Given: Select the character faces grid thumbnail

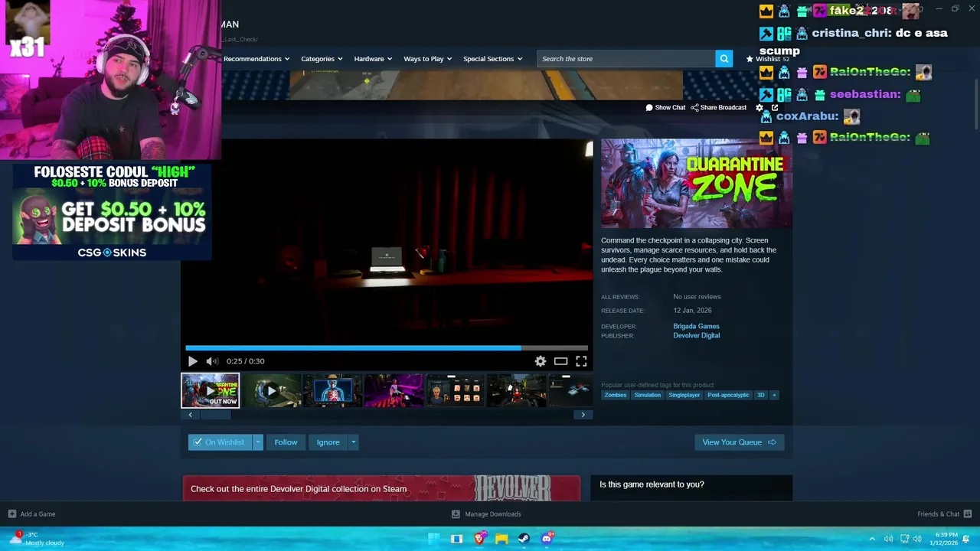Looking at the screenshot, I should pyautogui.click(x=455, y=390).
